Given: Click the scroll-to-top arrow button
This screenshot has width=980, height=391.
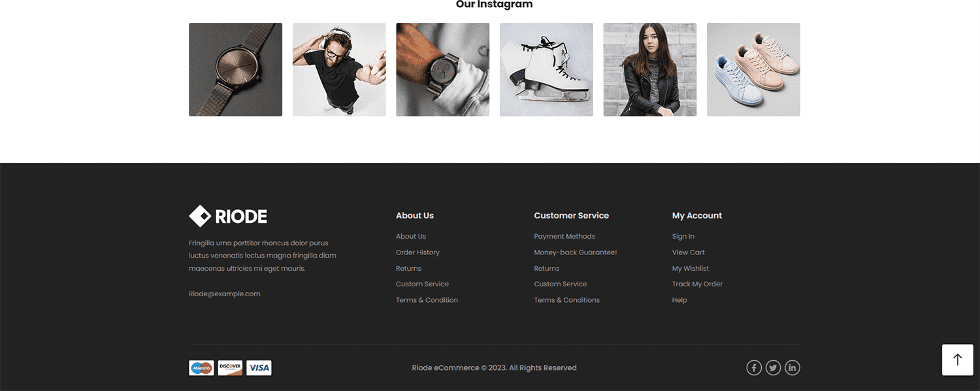Looking at the screenshot, I should [x=958, y=360].
